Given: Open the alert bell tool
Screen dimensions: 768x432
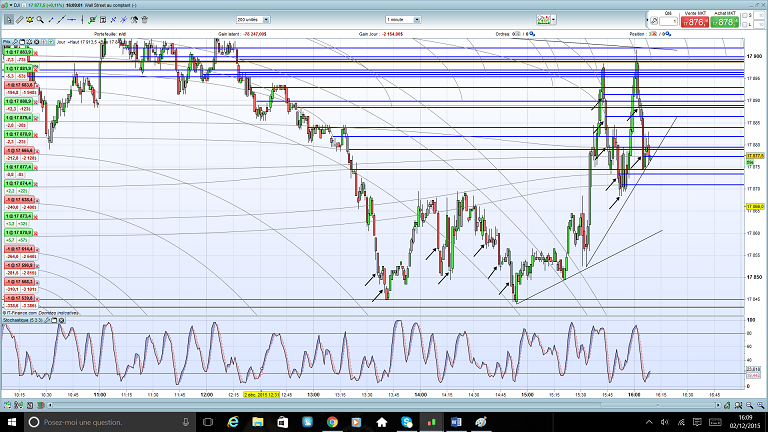Looking at the screenshot, I should (30, 20).
